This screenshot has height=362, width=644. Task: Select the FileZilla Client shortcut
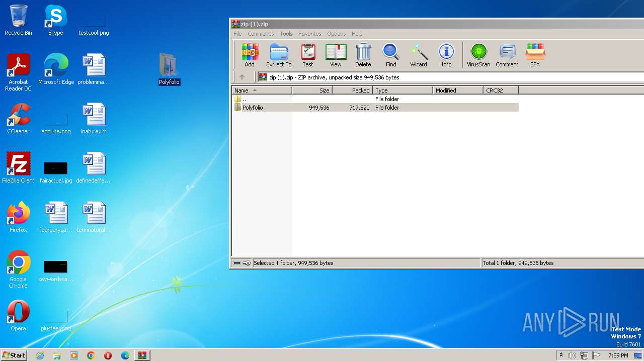point(18,168)
